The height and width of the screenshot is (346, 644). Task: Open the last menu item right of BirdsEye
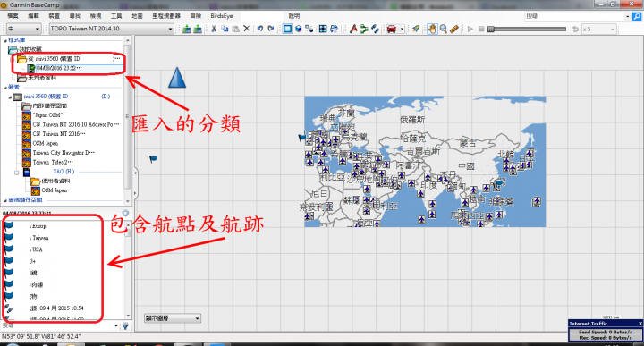294,15
